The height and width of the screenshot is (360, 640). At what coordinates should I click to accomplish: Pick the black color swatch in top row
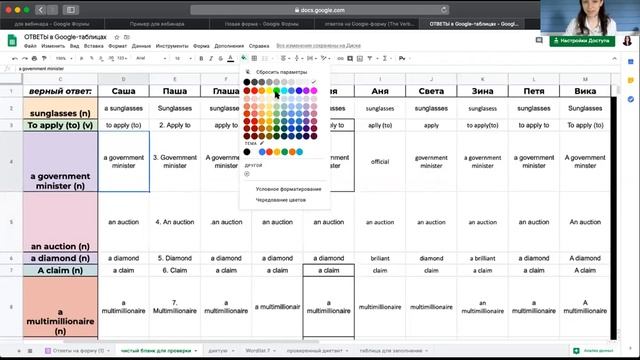pos(247,82)
